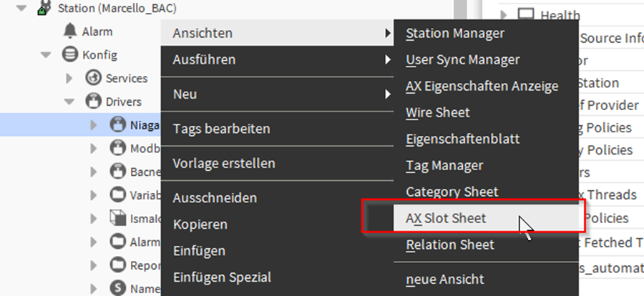Open the Ausführen submenu
The height and width of the screenshot is (296, 644).
[x=204, y=60]
